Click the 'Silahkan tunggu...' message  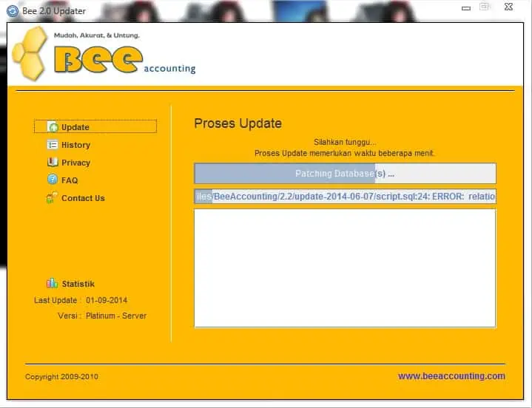coord(345,142)
